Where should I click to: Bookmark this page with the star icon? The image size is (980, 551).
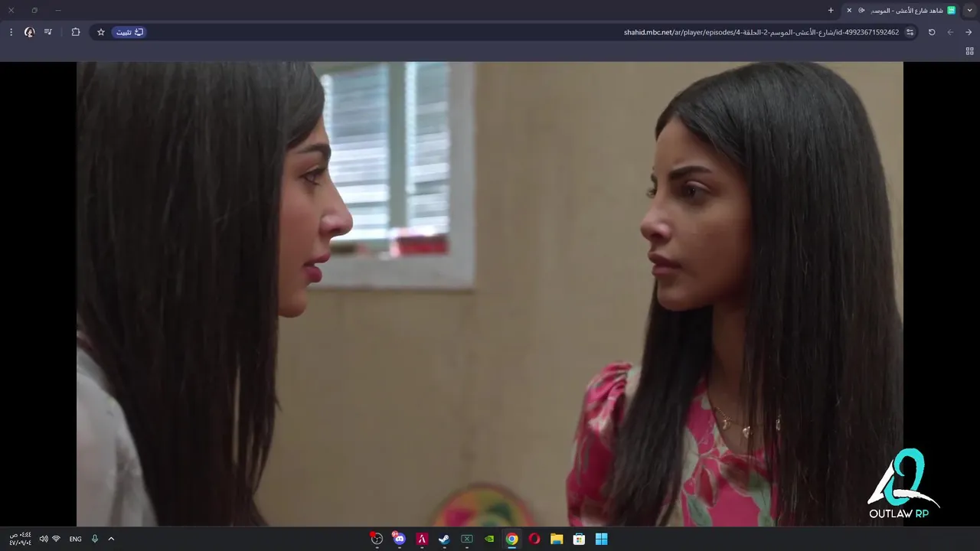[x=100, y=32]
